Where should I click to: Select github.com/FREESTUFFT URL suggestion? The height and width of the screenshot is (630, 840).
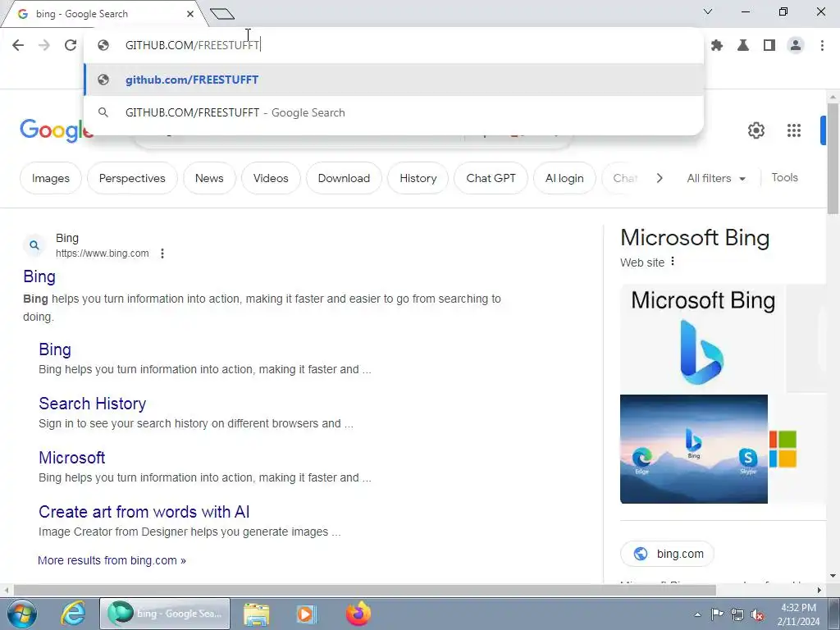(394, 80)
